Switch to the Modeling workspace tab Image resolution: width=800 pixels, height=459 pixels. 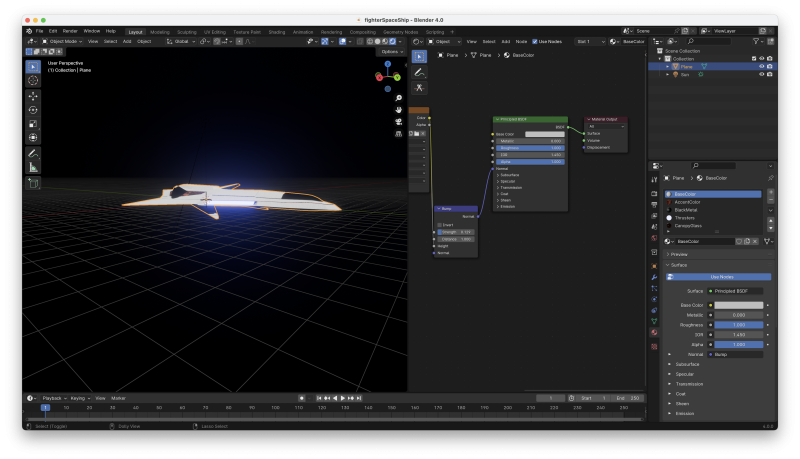pyautogui.click(x=160, y=32)
